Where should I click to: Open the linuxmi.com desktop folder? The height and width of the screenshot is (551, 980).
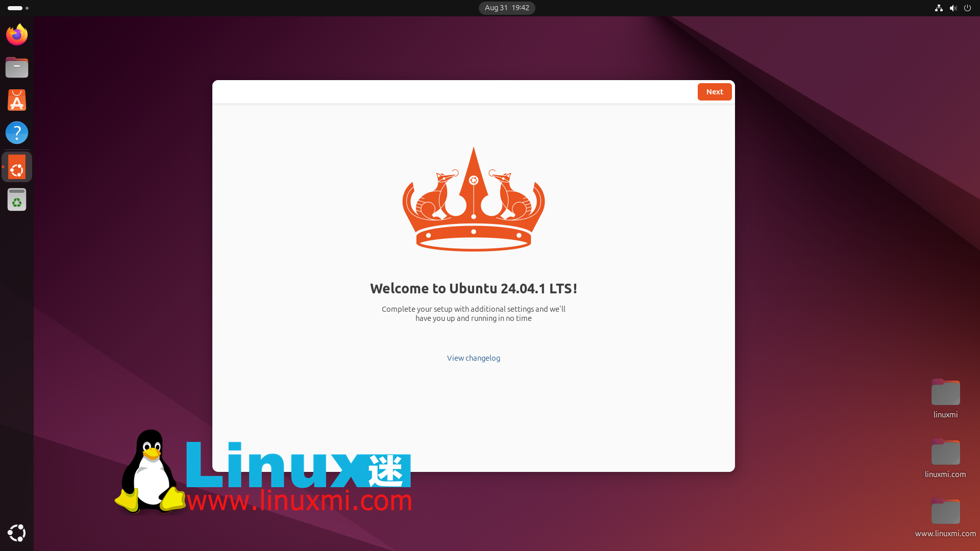click(945, 458)
